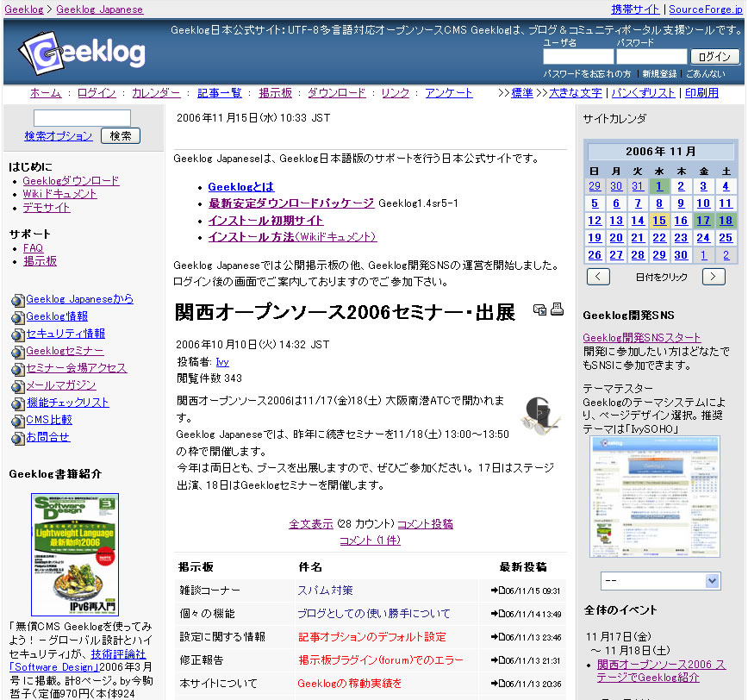
Task: Click the topic image beside the seminar article
Action: [x=541, y=416]
